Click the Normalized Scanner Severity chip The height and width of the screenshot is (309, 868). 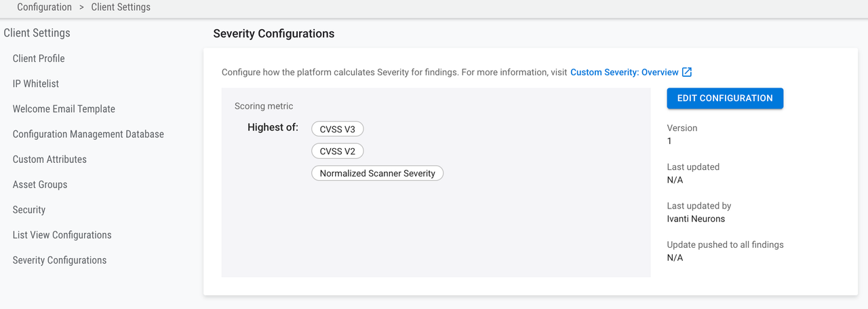(378, 173)
